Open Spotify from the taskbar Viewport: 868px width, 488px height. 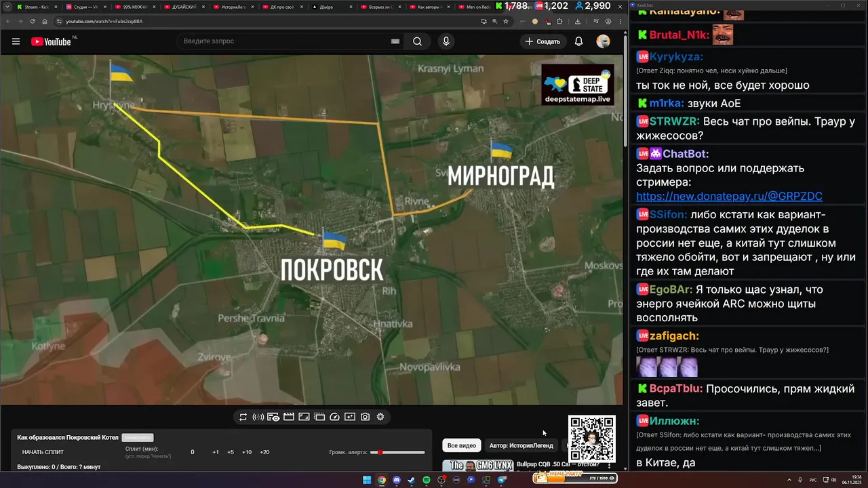tap(427, 480)
